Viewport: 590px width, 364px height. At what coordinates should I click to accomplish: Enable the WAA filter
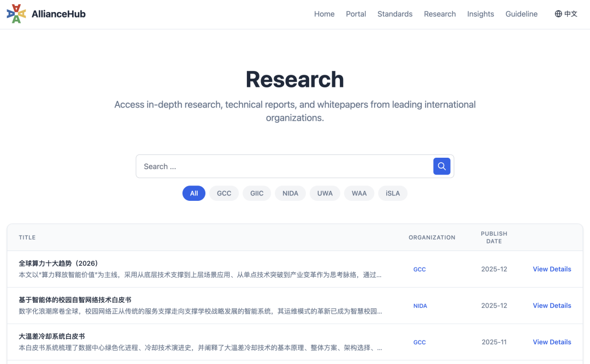[x=359, y=193]
